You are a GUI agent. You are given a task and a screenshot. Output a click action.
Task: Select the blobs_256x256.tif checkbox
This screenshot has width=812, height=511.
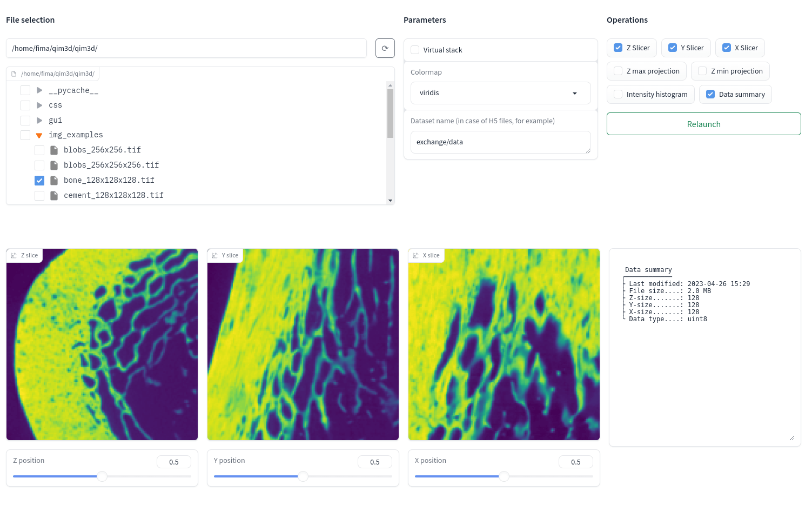click(39, 150)
